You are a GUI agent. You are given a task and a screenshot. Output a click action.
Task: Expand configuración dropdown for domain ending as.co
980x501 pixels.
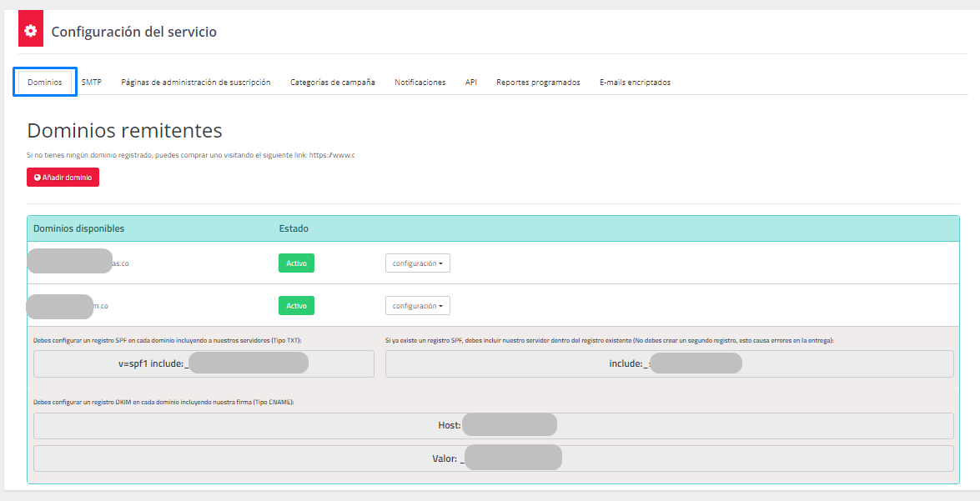pyautogui.click(x=417, y=263)
